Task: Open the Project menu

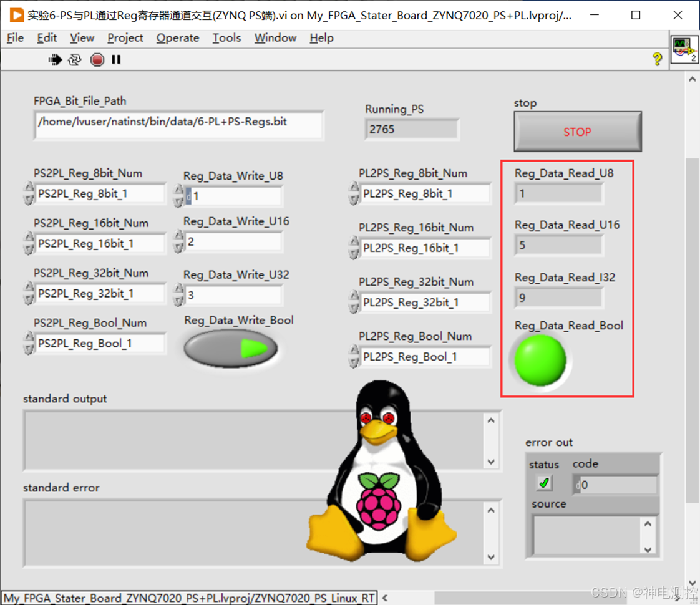Action: [x=125, y=38]
